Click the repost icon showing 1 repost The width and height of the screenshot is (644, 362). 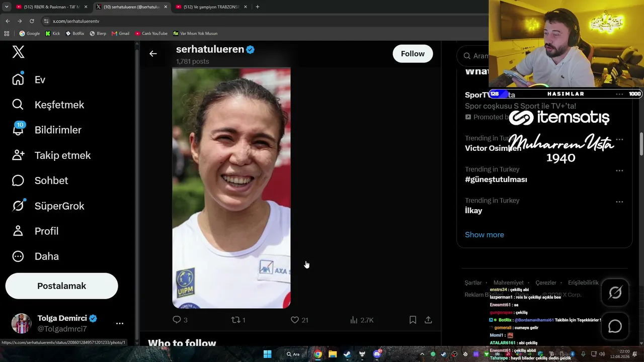[235, 320]
